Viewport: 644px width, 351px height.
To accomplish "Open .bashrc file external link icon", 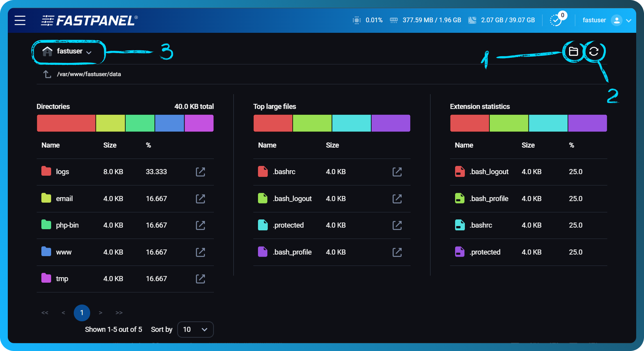I will click(397, 172).
